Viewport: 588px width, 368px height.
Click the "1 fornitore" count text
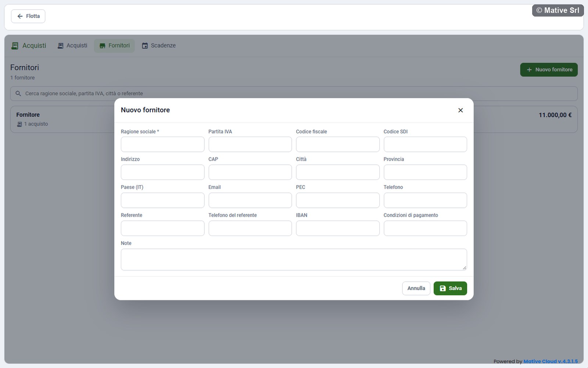(22, 78)
